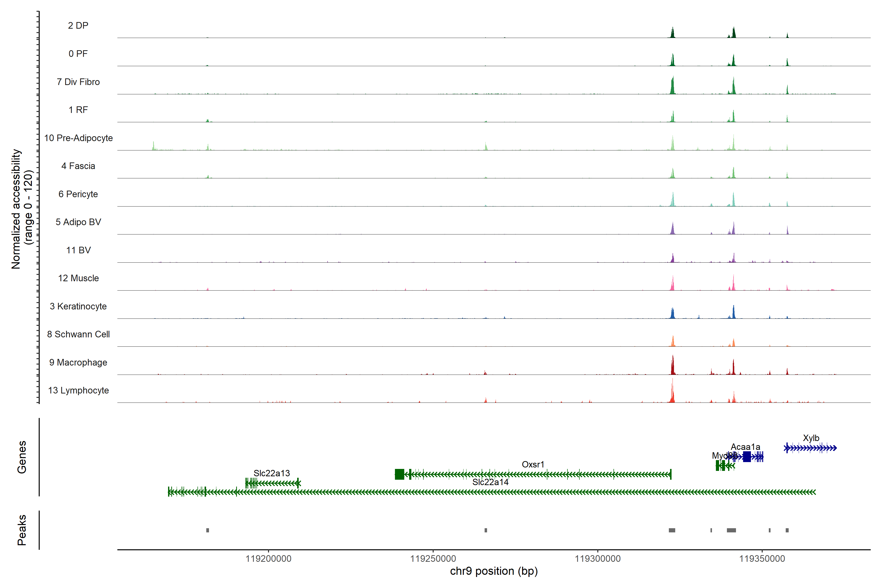This screenshot has height=588, width=882.
Task: Click the Slc22a13 gene label
Action: 271,473
